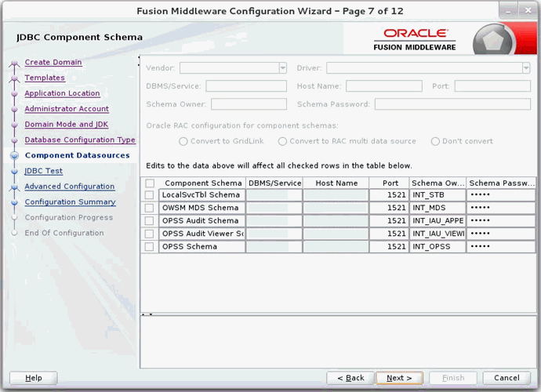The height and width of the screenshot is (392, 541).
Task: Click the Next button
Action: [399, 378]
